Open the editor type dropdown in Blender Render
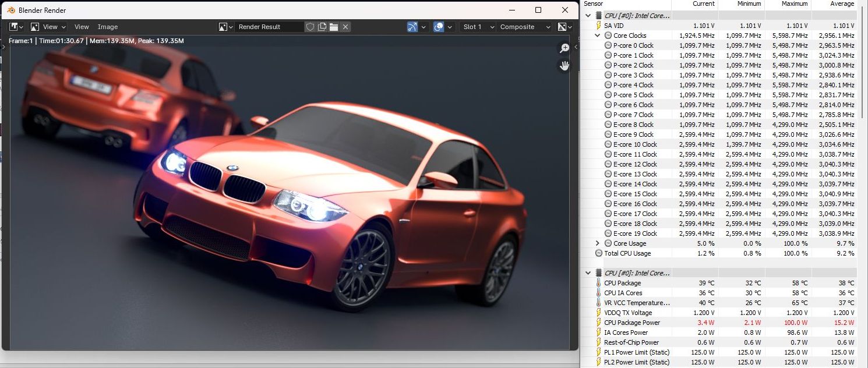Screen dimensions: 868x368 (x=16, y=27)
